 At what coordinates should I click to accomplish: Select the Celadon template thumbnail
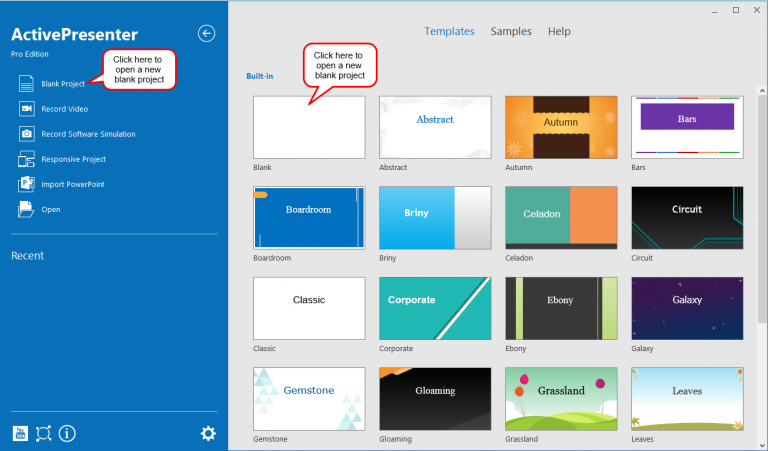point(561,217)
